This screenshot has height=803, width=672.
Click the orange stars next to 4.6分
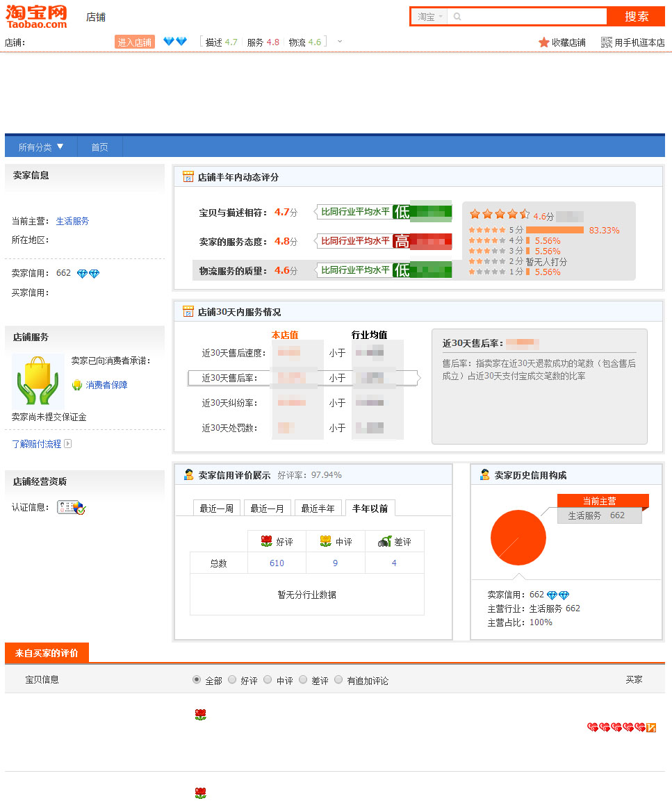point(500,214)
